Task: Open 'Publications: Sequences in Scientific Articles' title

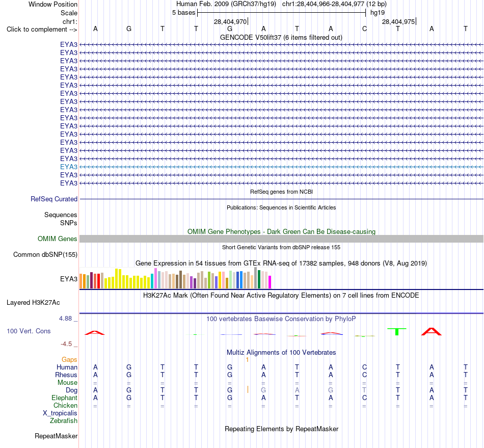Action: (281, 207)
